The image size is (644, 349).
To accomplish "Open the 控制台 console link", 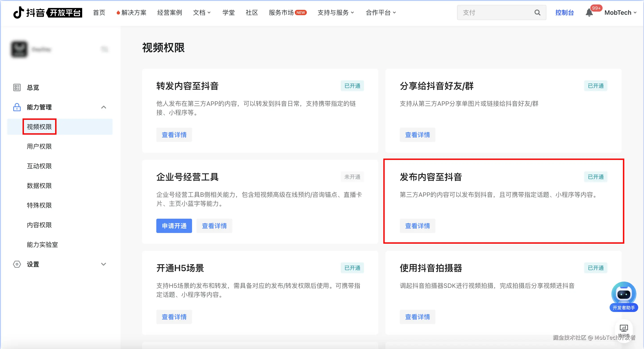I will (x=565, y=12).
